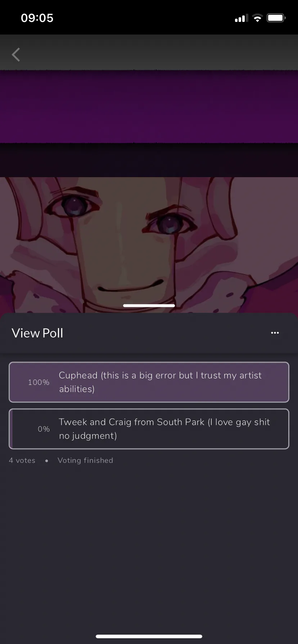The height and width of the screenshot is (644, 298).
Task: Tap the 100% result label
Action: click(39, 382)
